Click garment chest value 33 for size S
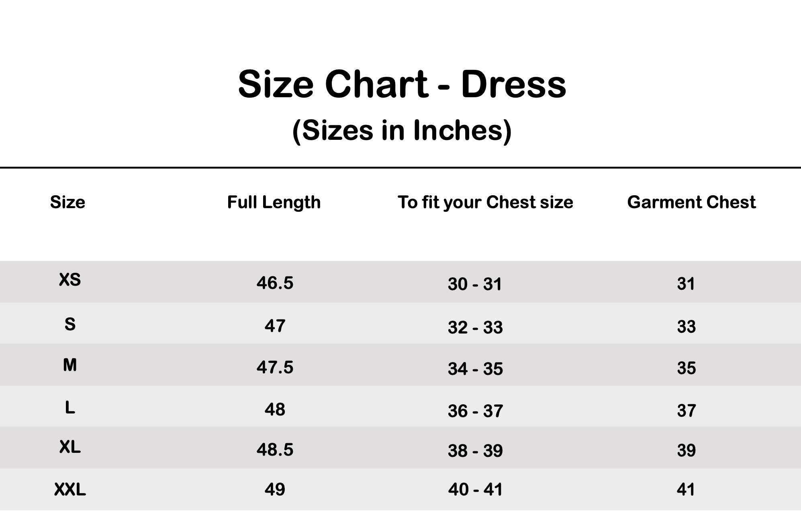The image size is (801, 532). (x=686, y=327)
